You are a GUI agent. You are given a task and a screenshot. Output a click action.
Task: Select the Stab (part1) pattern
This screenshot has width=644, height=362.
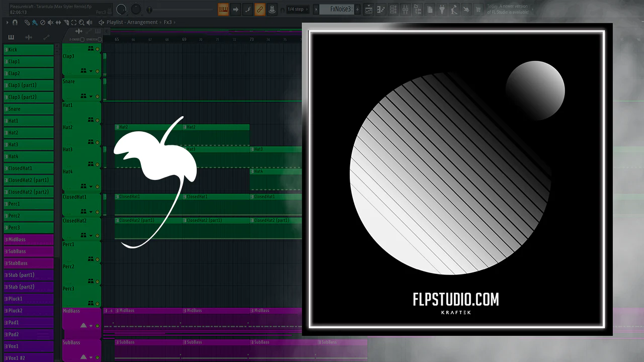29,275
